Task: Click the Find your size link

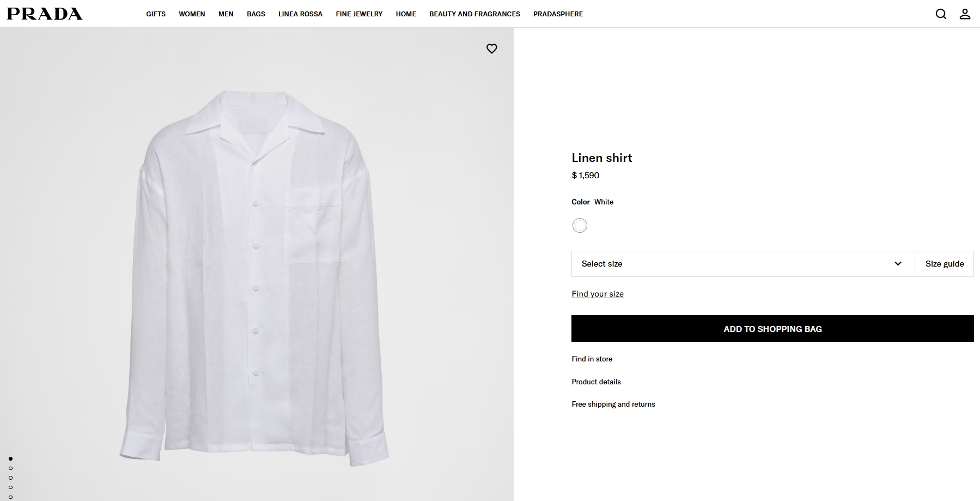Action: pyautogui.click(x=597, y=294)
